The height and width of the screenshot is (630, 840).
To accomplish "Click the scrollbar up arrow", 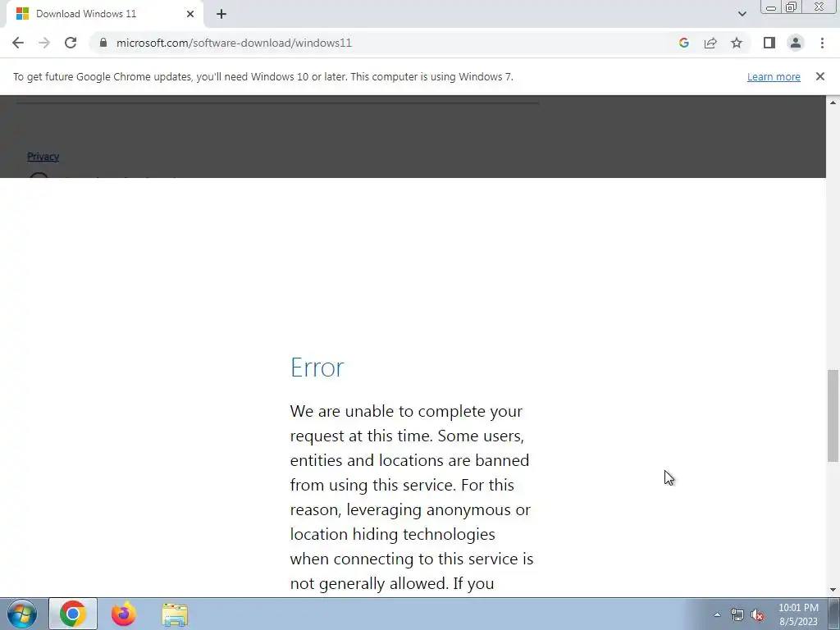I will coord(833,102).
